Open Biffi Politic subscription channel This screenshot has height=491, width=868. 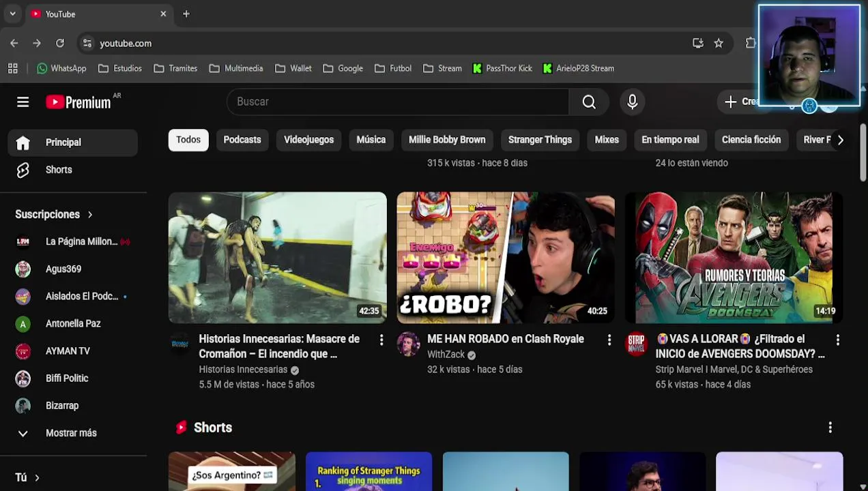72,378
